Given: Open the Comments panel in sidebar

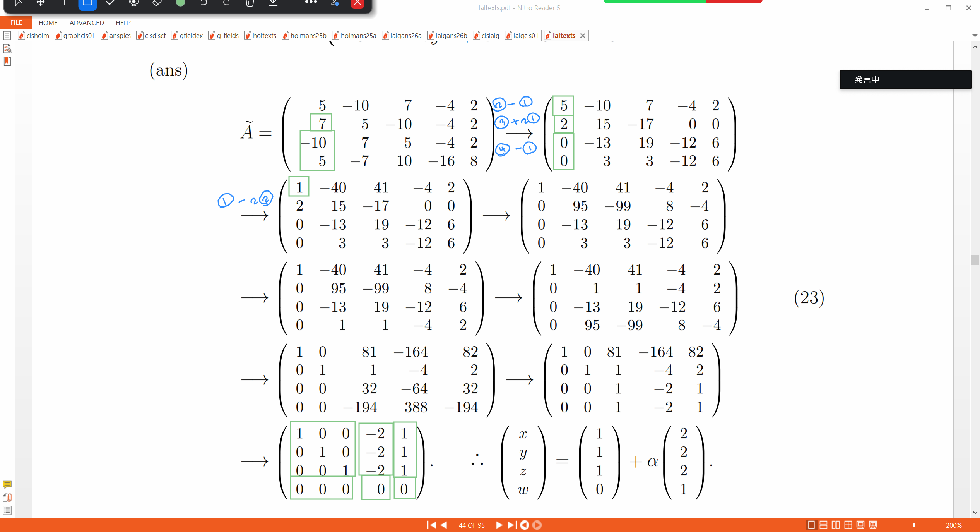Looking at the screenshot, I should pos(7,484).
